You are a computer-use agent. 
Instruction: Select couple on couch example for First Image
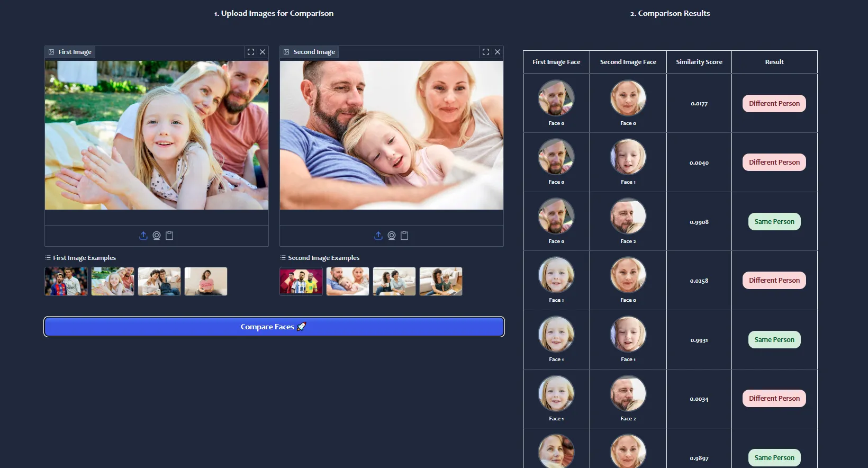(159, 281)
